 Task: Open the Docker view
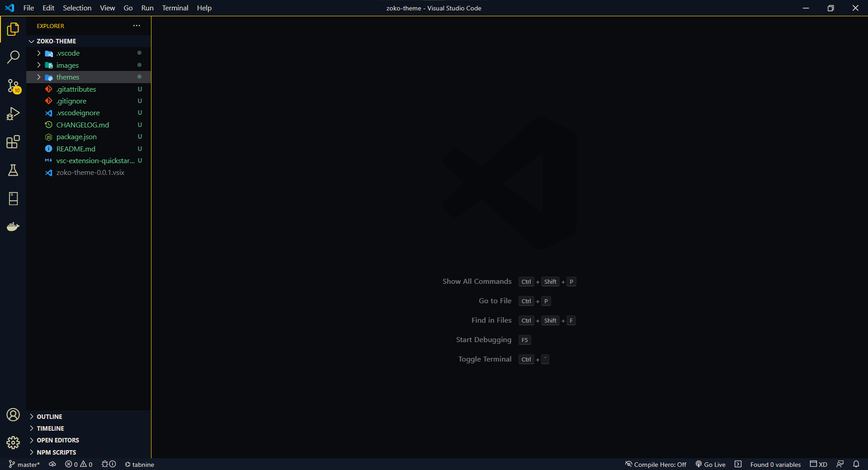click(x=13, y=226)
